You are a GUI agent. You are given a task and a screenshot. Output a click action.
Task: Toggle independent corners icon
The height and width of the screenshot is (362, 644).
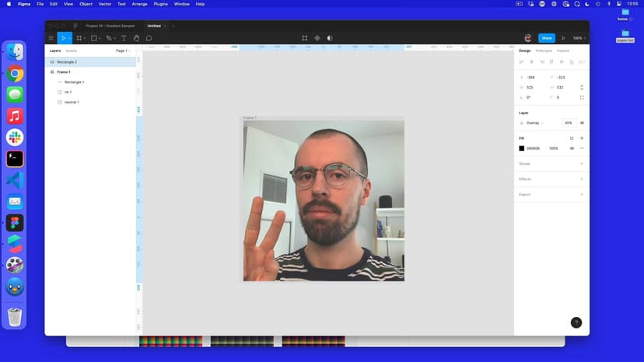(582, 98)
